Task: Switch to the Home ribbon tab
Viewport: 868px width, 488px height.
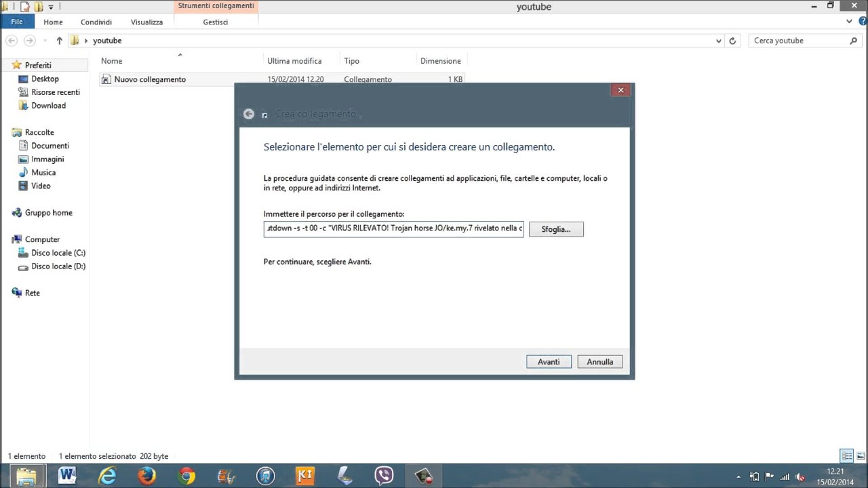Action: pyautogui.click(x=53, y=22)
